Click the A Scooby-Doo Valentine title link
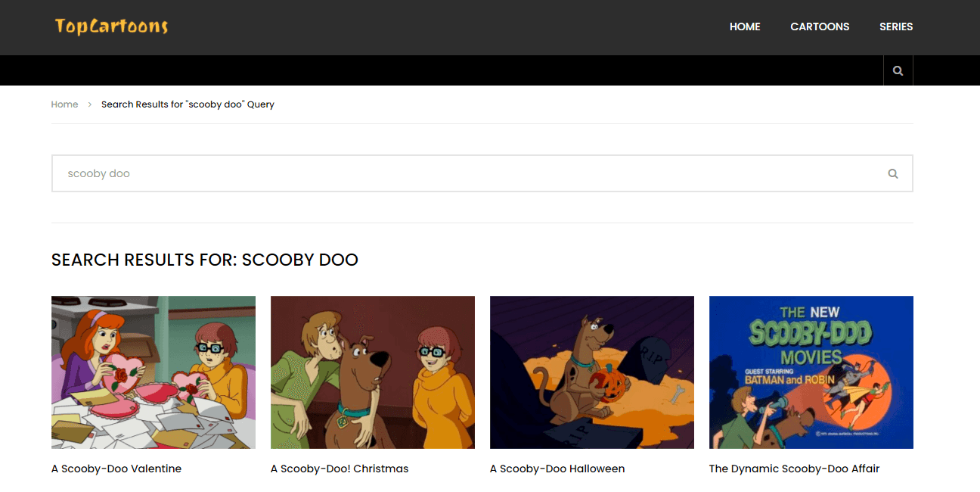Screen dimensions: 980x492 [116, 469]
